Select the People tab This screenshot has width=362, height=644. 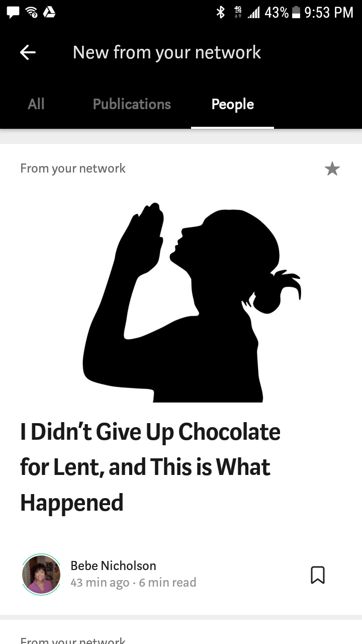(x=232, y=104)
